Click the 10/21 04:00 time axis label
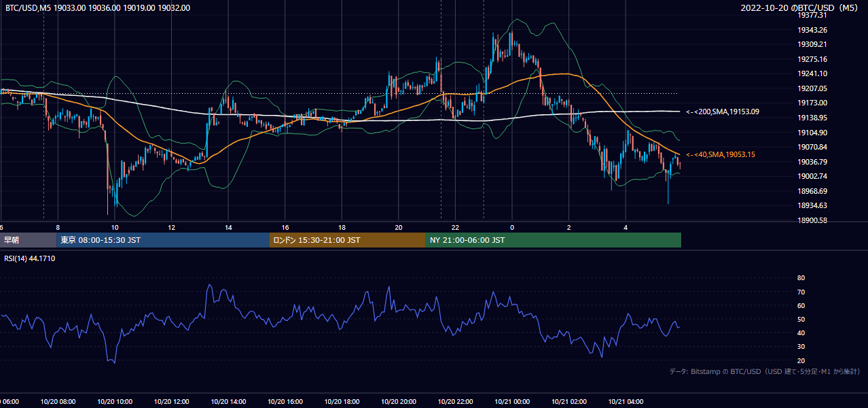 click(x=626, y=402)
